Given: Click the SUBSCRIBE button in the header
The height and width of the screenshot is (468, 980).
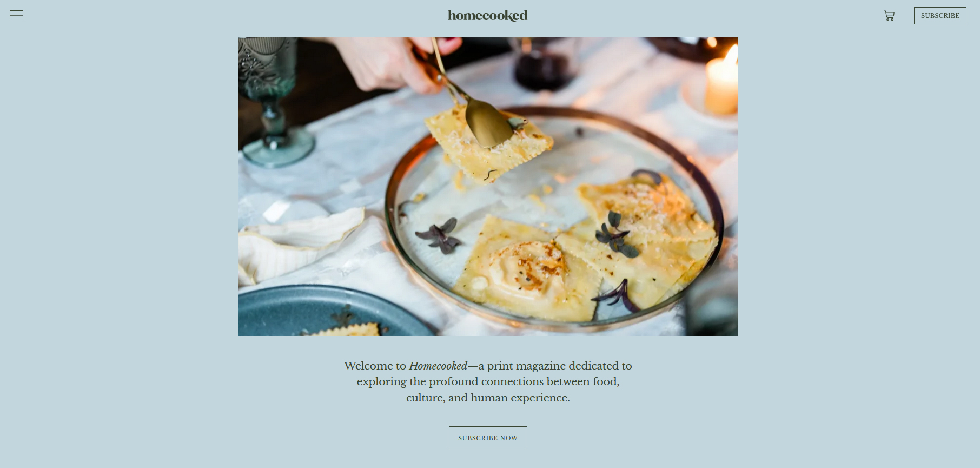Looking at the screenshot, I should (940, 16).
